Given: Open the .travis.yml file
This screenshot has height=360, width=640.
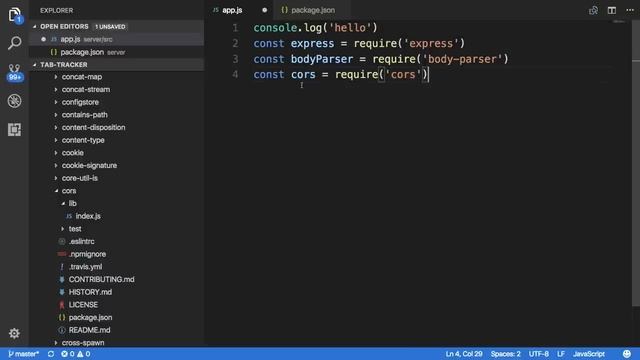Looking at the screenshot, I should pos(85,267).
